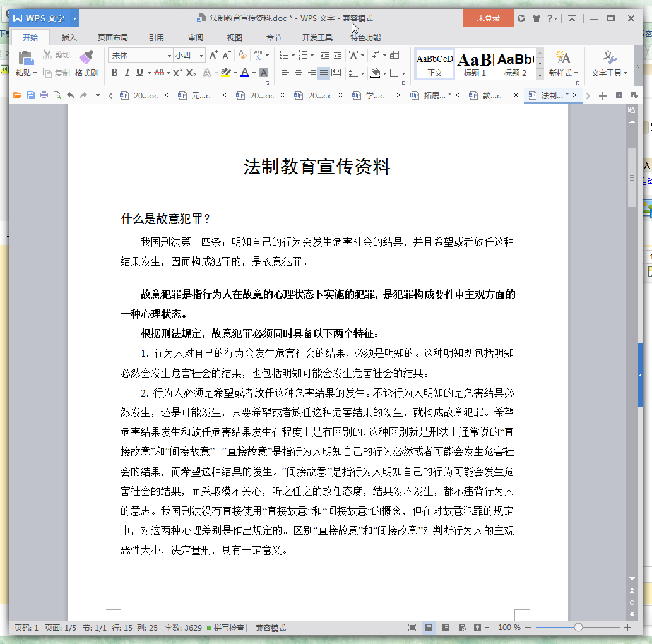Open the 页面布局 ribbon tab

click(x=113, y=37)
